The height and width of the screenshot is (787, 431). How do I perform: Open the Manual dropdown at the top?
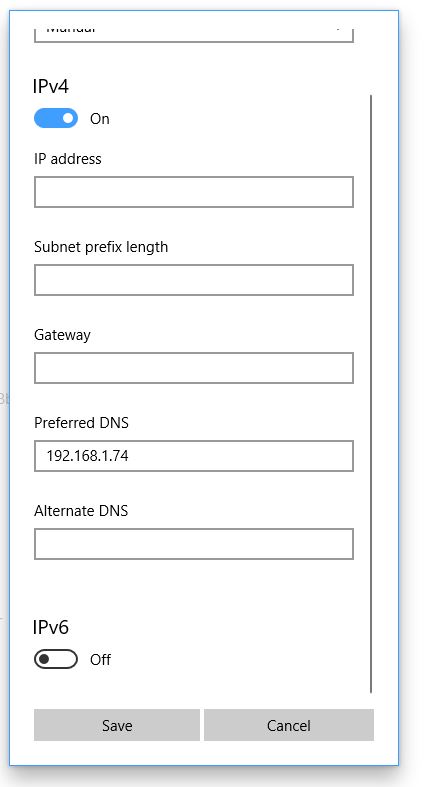point(194,32)
